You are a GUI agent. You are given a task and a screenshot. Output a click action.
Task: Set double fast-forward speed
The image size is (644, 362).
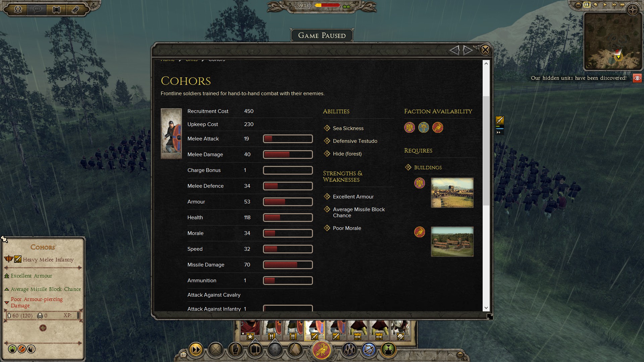click(614, 5)
